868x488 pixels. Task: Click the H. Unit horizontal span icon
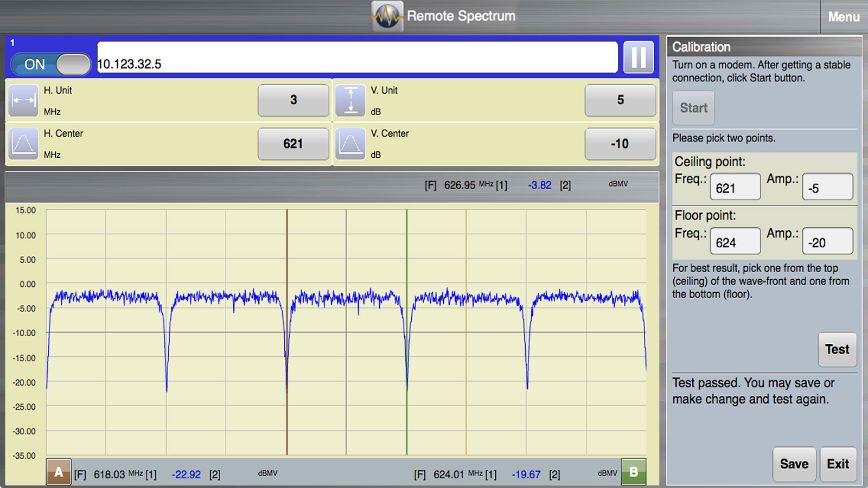point(23,100)
